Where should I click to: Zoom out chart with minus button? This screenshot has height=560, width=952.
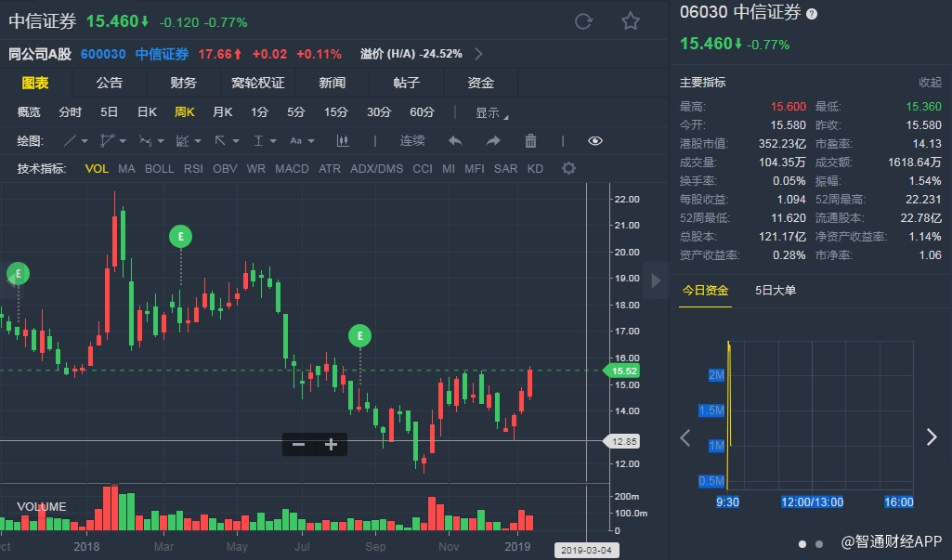click(298, 445)
